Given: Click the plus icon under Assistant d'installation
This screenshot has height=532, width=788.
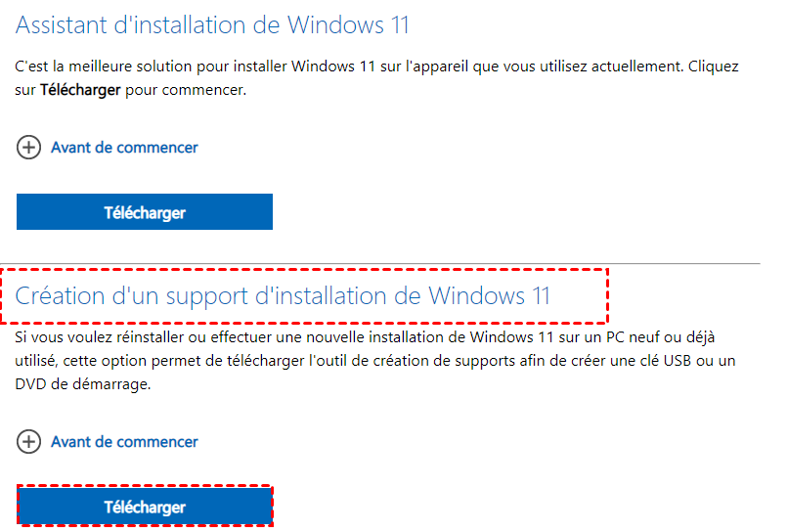Looking at the screenshot, I should (x=29, y=148).
